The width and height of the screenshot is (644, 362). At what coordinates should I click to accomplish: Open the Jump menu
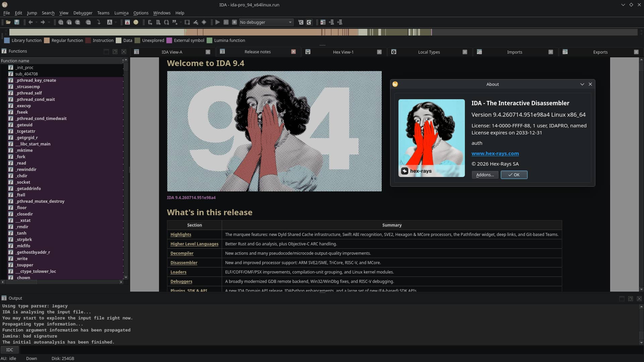click(x=32, y=13)
